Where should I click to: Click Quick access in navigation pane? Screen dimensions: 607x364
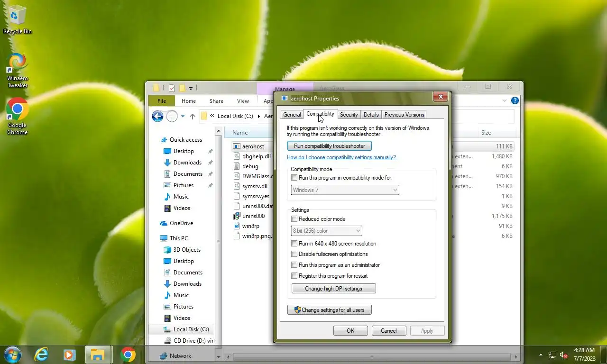tap(185, 140)
